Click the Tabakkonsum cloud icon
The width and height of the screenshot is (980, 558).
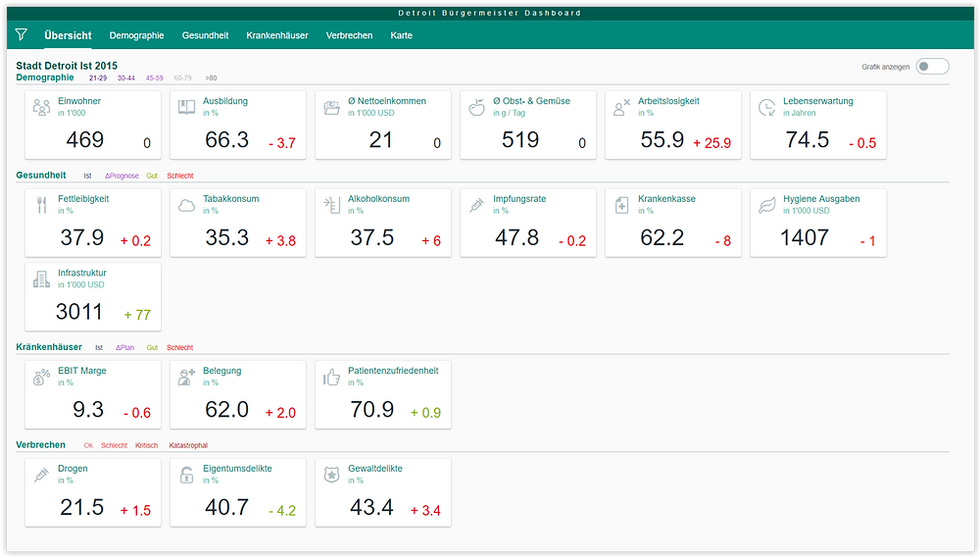[x=186, y=205]
